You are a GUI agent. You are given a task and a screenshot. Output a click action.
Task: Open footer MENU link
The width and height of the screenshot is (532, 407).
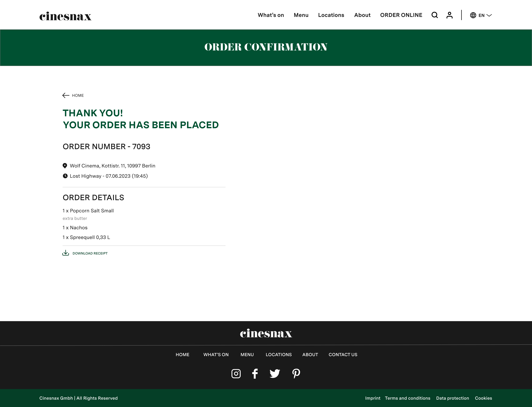[247, 355]
